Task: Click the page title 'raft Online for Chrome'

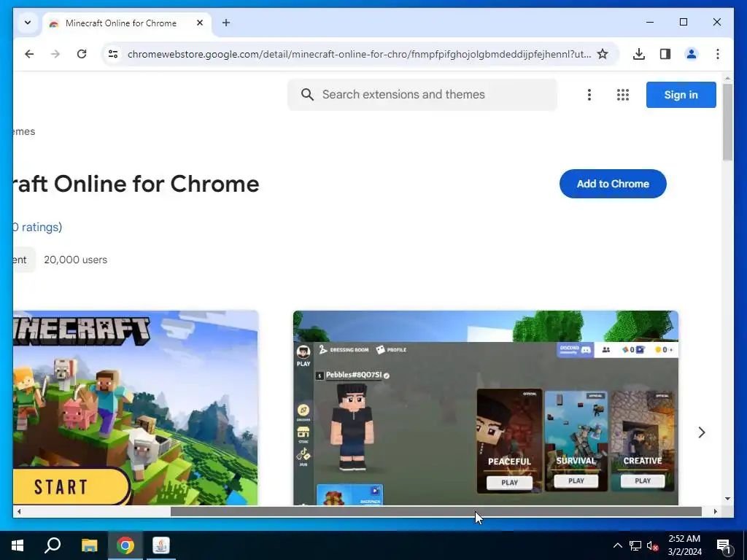Action: pyautogui.click(x=136, y=184)
